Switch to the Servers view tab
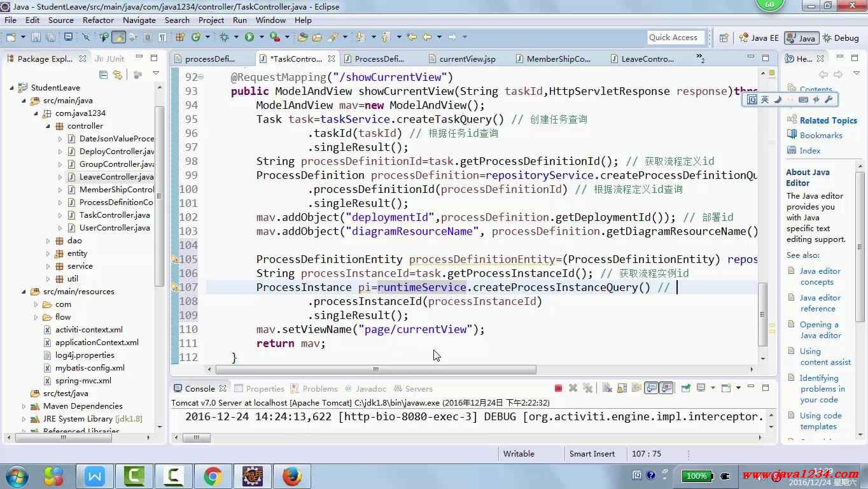 tap(413, 388)
